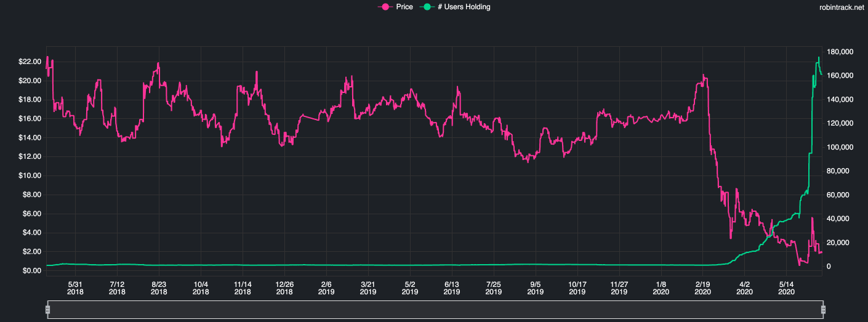
Task: Click the 7/25 2019 date label
Action: point(494,288)
